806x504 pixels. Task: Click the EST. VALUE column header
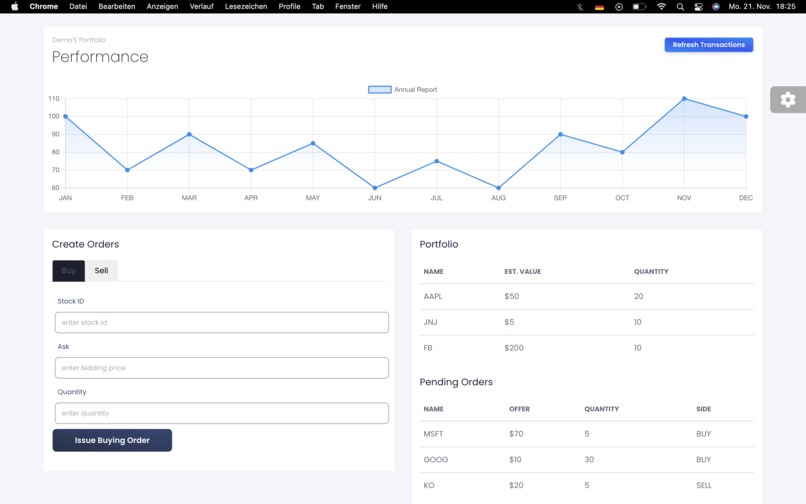point(522,272)
